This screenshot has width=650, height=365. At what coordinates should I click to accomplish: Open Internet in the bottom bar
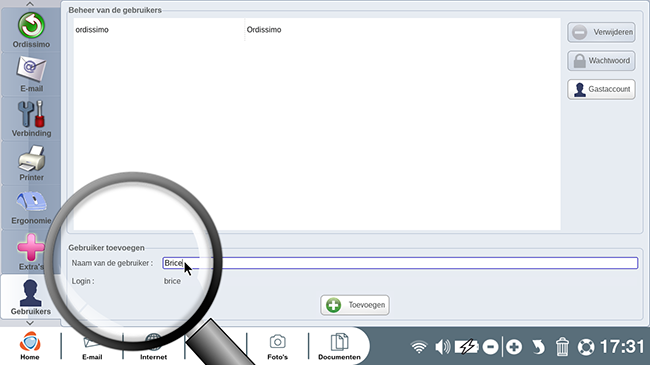(153, 346)
